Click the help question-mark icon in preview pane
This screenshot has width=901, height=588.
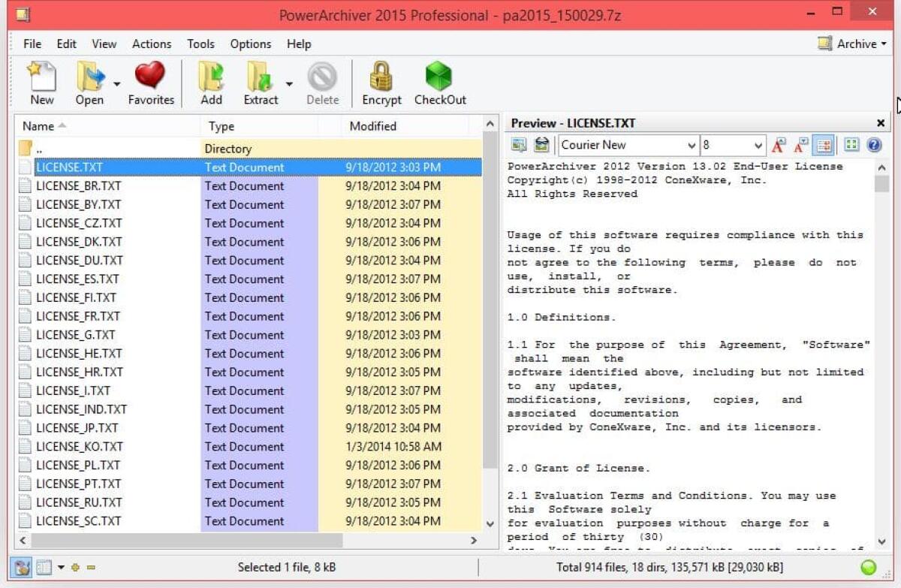point(873,144)
